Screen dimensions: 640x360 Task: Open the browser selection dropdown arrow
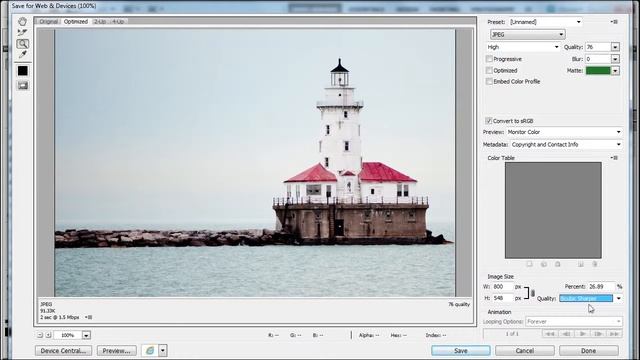pos(163,351)
